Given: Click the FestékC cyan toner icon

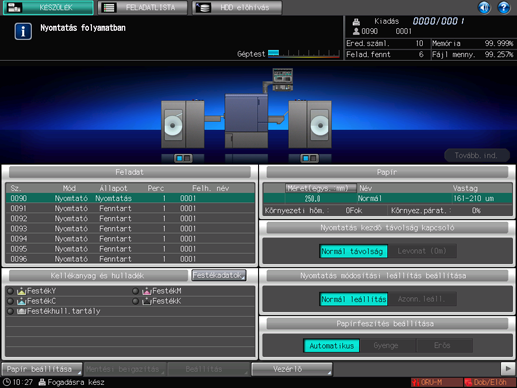Looking at the screenshot, I should coord(21,301).
